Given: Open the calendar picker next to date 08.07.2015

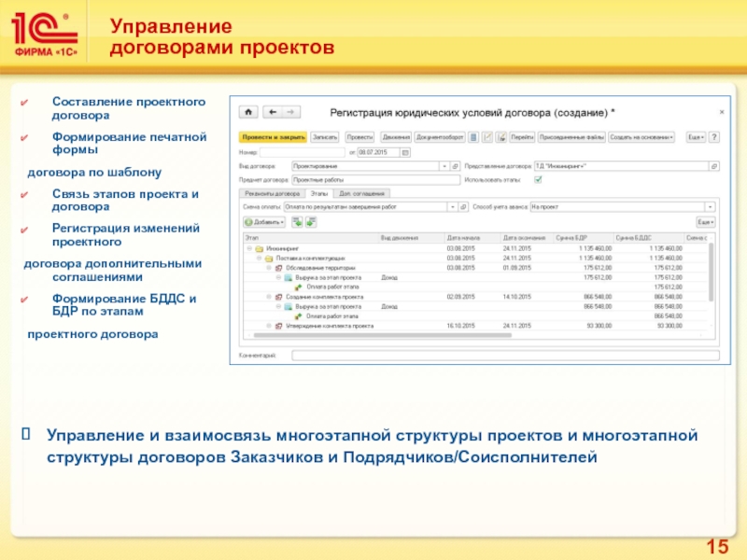Looking at the screenshot, I should coord(405,151).
